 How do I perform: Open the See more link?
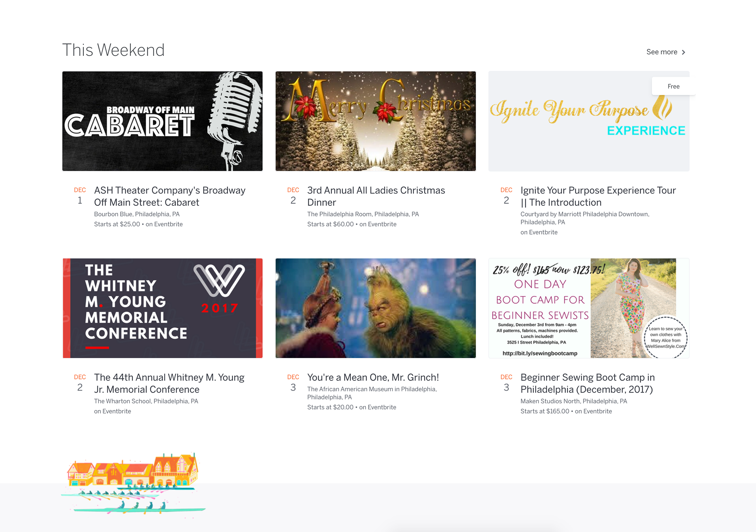click(661, 52)
